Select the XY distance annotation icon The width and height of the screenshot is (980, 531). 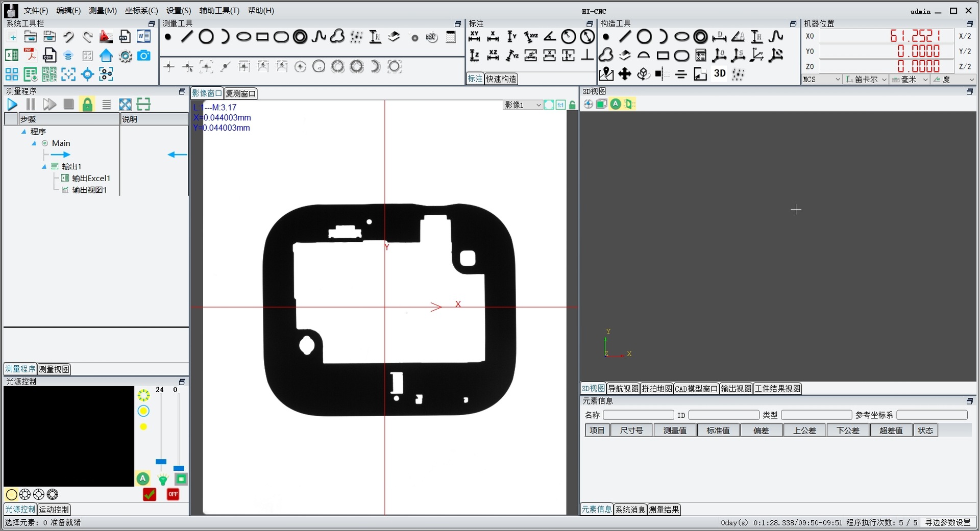[474, 37]
